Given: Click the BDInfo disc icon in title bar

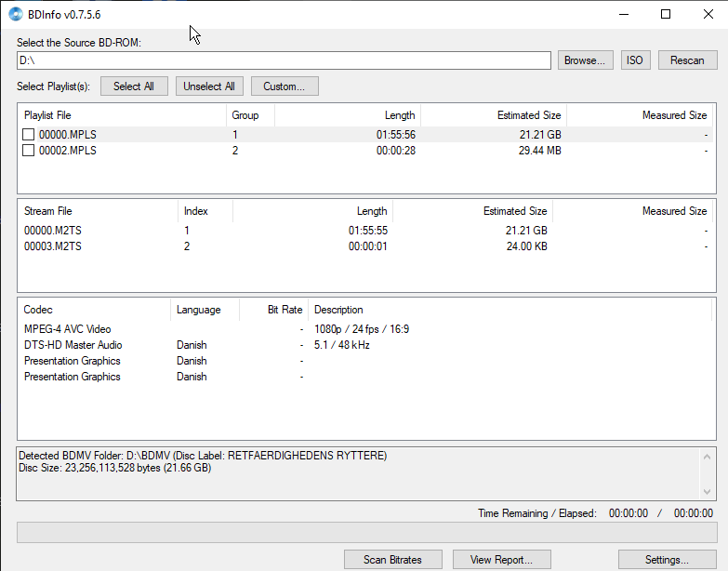Looking at the screenshot, I should pos(15,14).
